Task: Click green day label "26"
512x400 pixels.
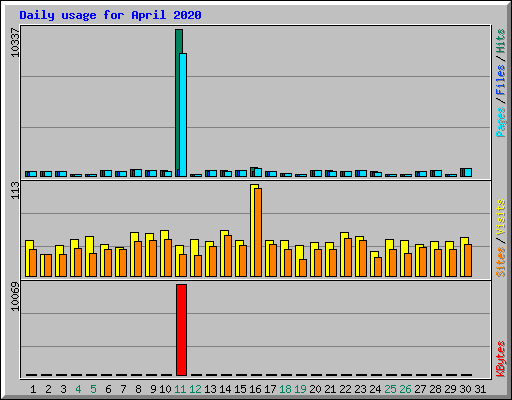Action: (405, 389)
